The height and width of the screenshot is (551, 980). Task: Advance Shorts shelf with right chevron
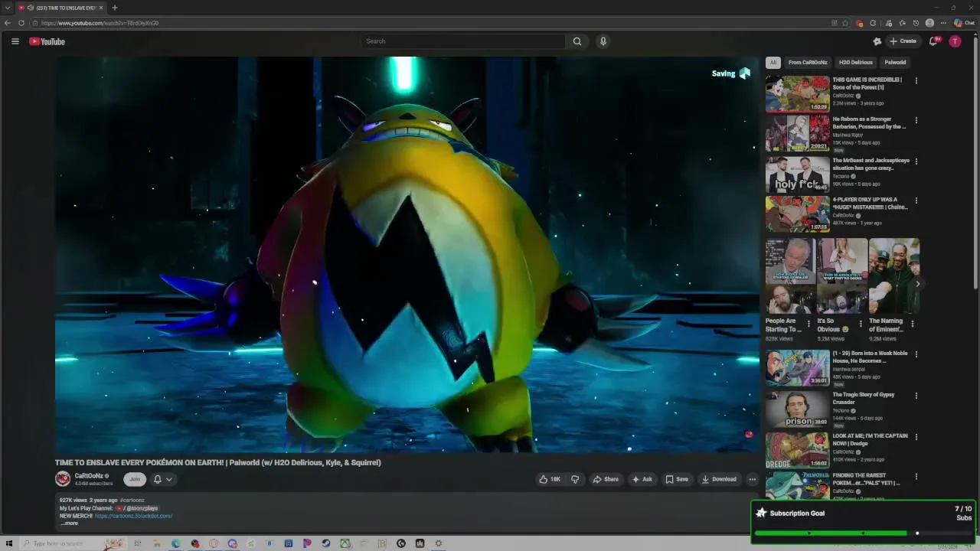[x=917, y=284]
